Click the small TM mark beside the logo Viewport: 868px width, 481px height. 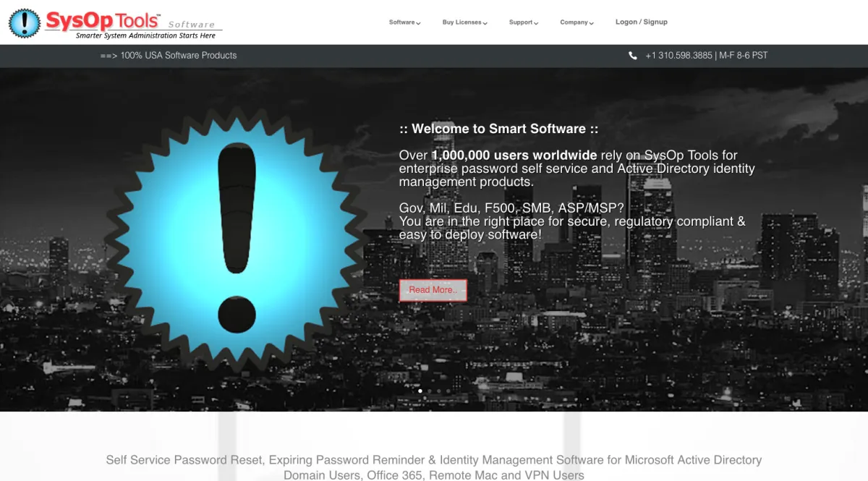pos(158,16)
